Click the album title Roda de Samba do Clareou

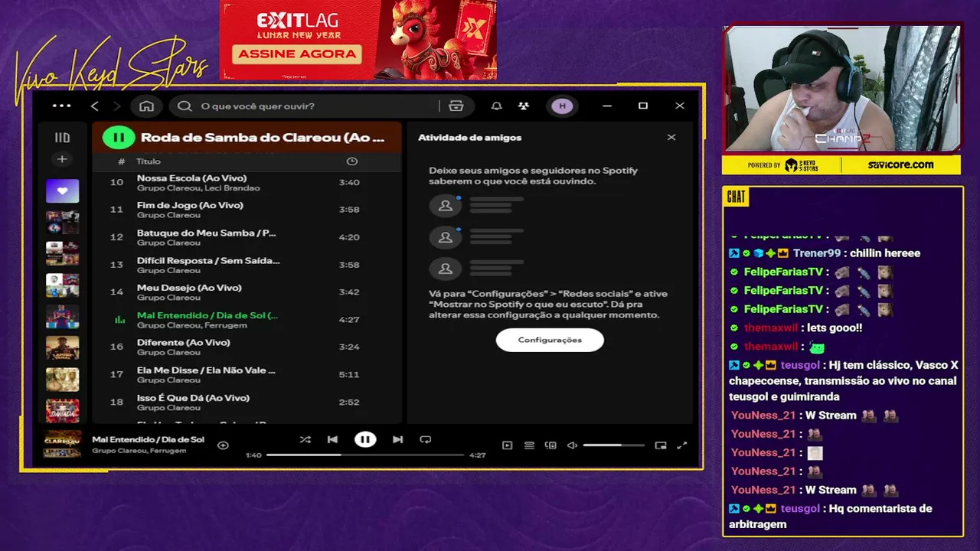pos(263,138)
